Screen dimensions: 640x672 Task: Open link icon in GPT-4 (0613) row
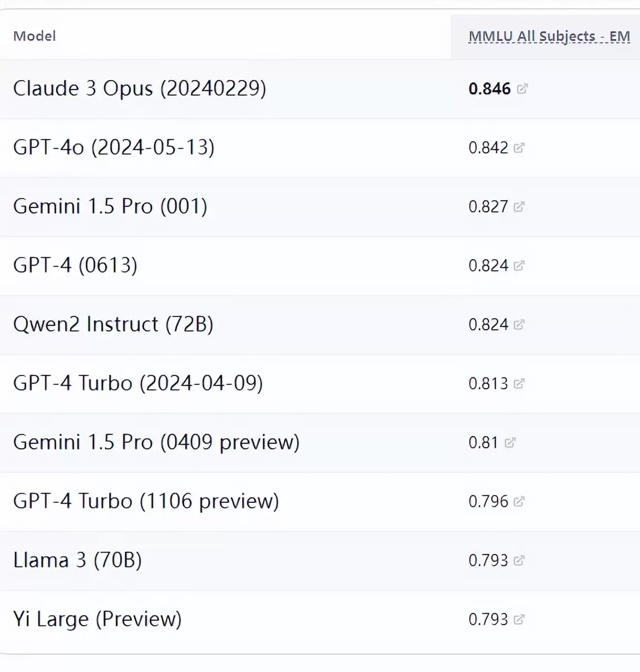tap(519, 265)
